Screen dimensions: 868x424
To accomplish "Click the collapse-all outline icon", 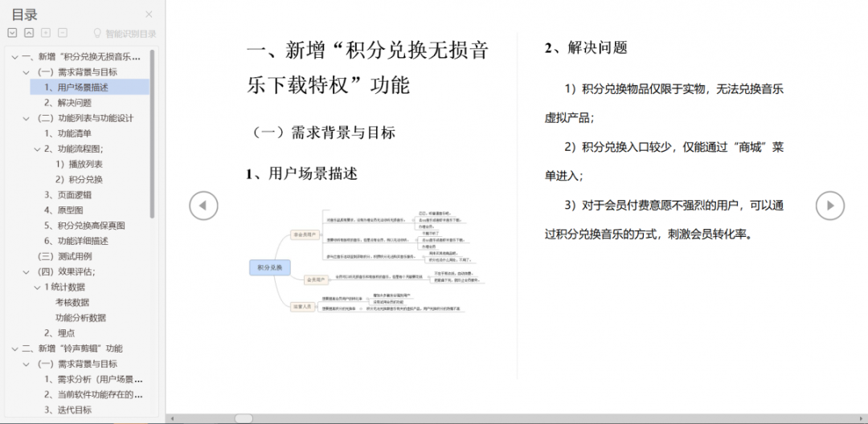I will pos(29,33).
